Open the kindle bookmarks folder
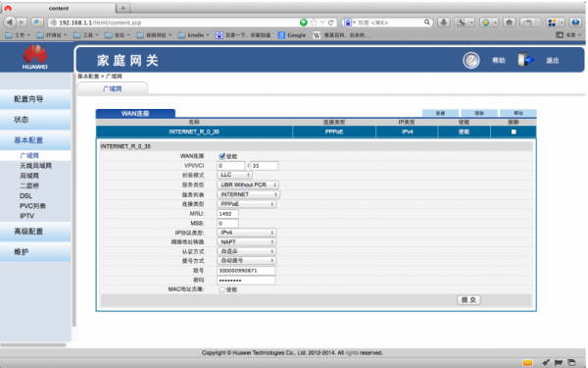 pos(193,35)
